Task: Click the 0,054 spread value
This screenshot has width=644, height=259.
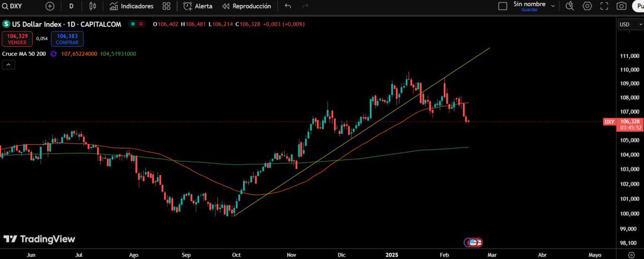Action: [x=42, y=39]
